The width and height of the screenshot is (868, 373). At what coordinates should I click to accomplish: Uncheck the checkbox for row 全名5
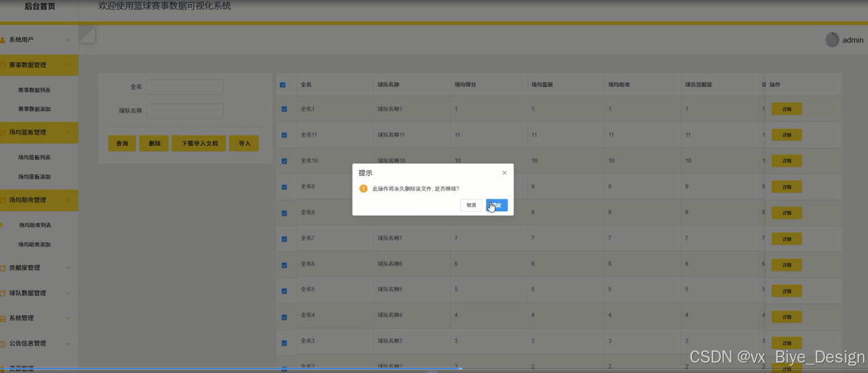pyautogui.click(x=284, y=291)
